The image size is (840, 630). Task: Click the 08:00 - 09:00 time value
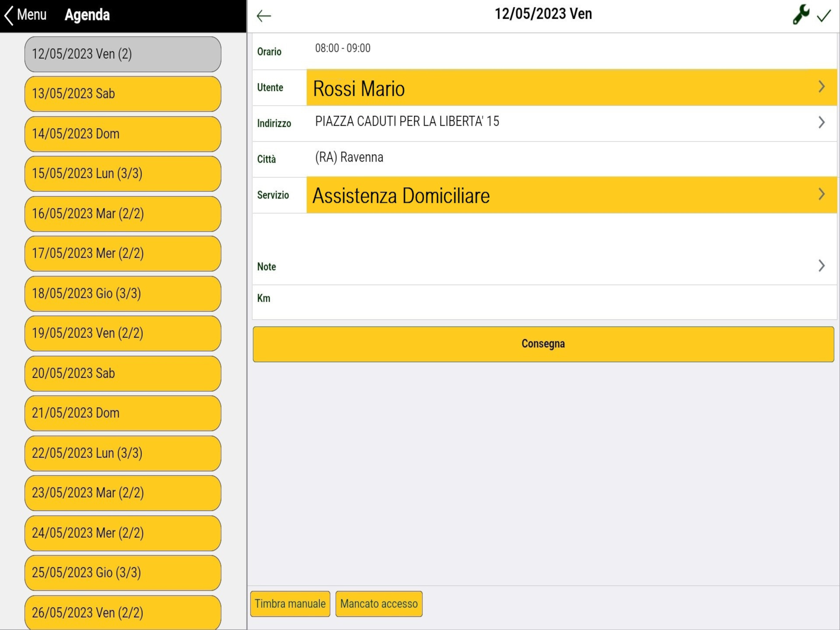[x=343, y=48]
